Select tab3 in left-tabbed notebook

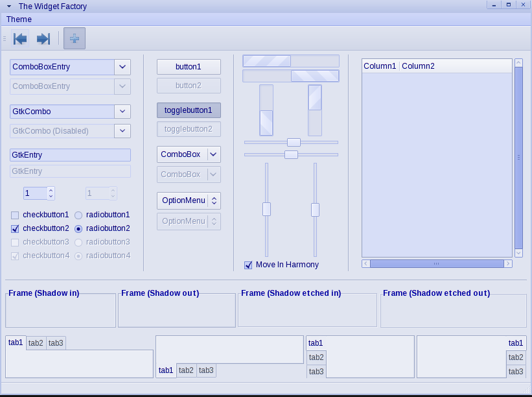point(316,372)
